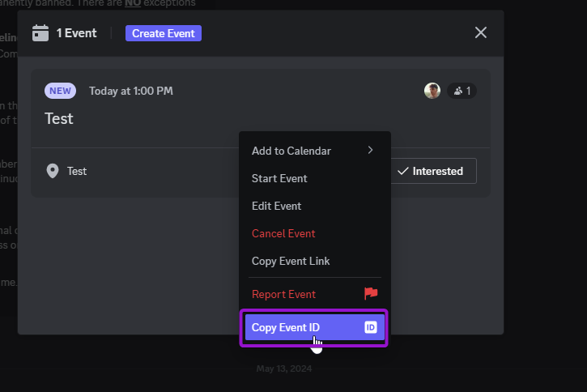Expand the Add to Calendar submenu arrow
This screenshot has height=392, width=587.
point(371,151)
